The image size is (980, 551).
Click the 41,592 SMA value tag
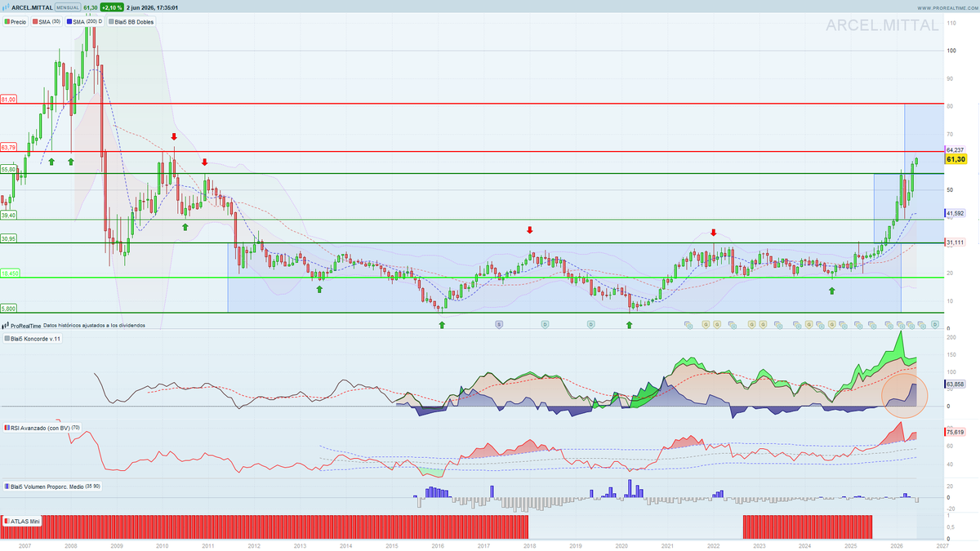(955, 214)
